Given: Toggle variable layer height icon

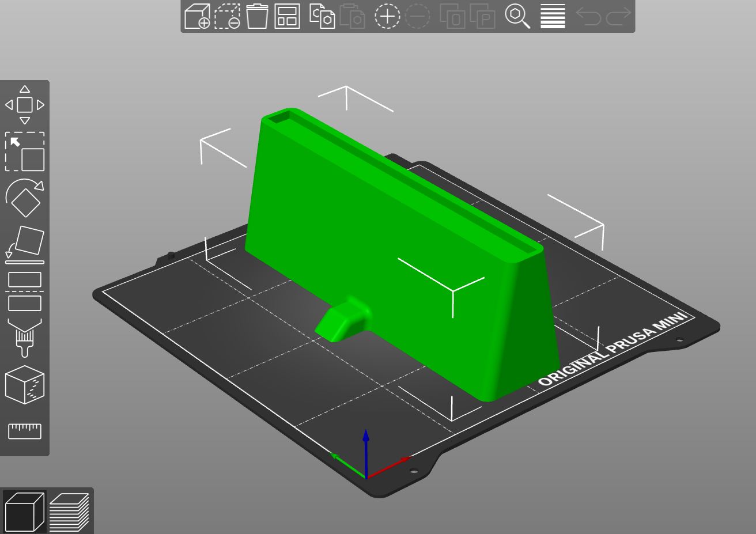Looking at the screenshot, I should (553, 16).
